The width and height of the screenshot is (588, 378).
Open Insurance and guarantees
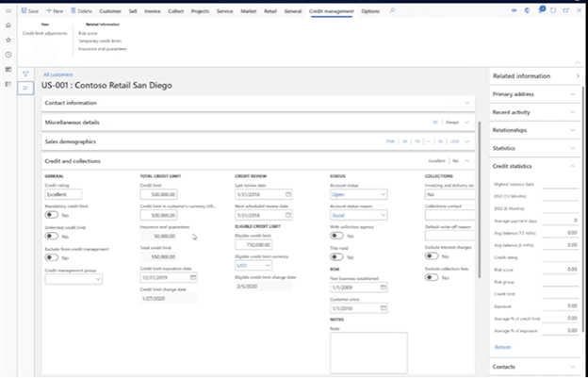103,49
